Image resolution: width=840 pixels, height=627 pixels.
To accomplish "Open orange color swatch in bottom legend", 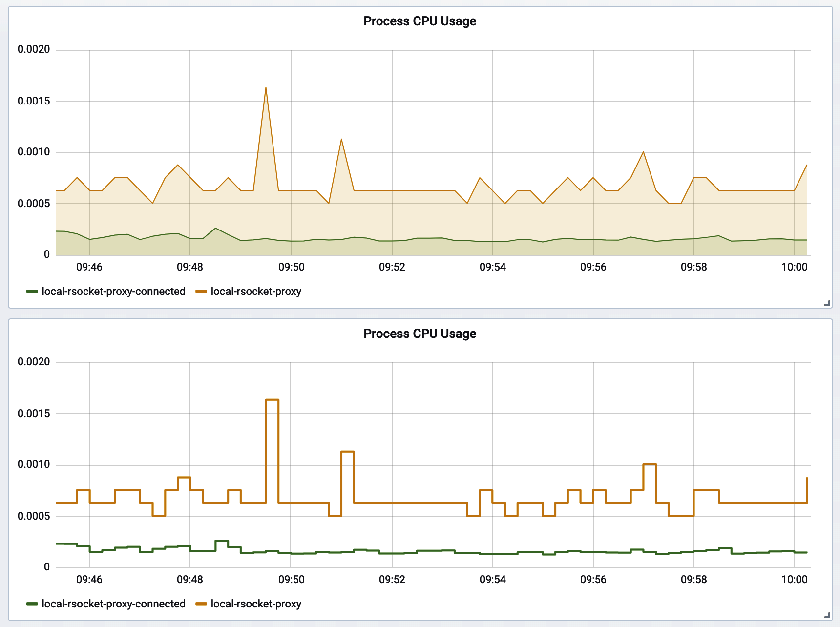I will click(201, 604).
